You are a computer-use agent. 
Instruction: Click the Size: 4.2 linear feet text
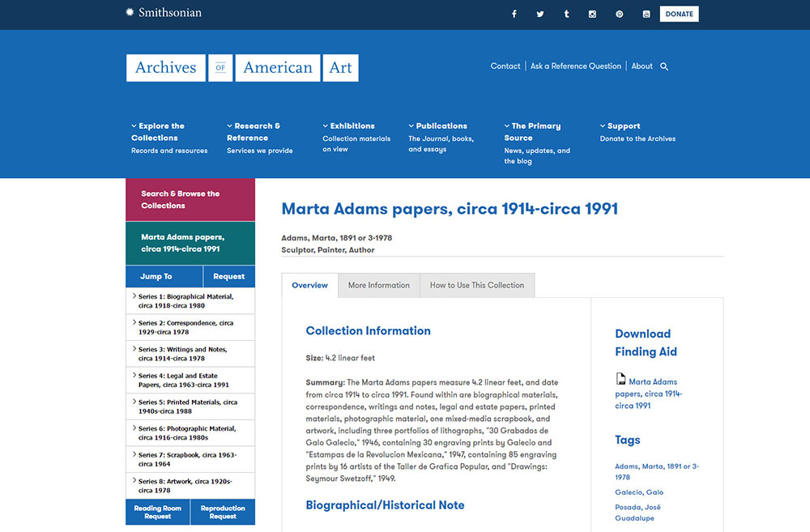point(340,358)
